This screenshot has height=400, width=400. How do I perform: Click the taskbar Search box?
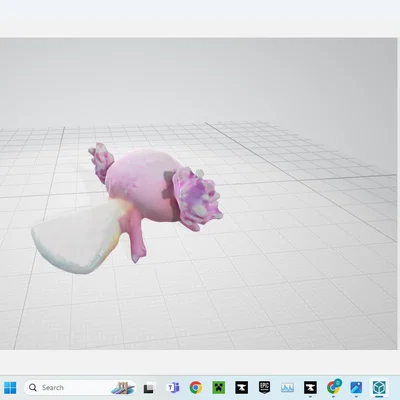pos(80,388)
